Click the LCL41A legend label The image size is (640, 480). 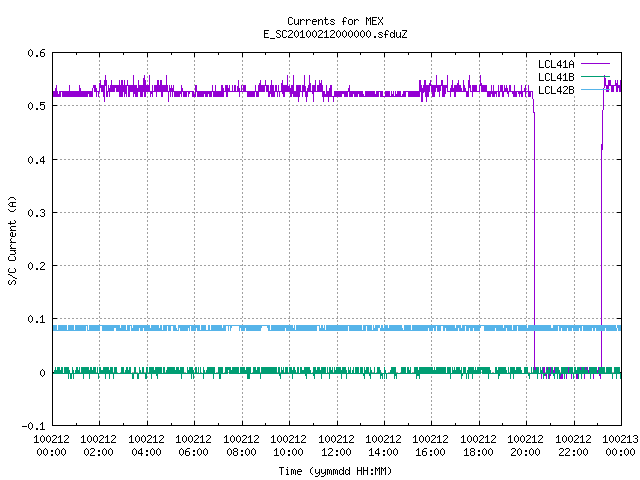556,64
